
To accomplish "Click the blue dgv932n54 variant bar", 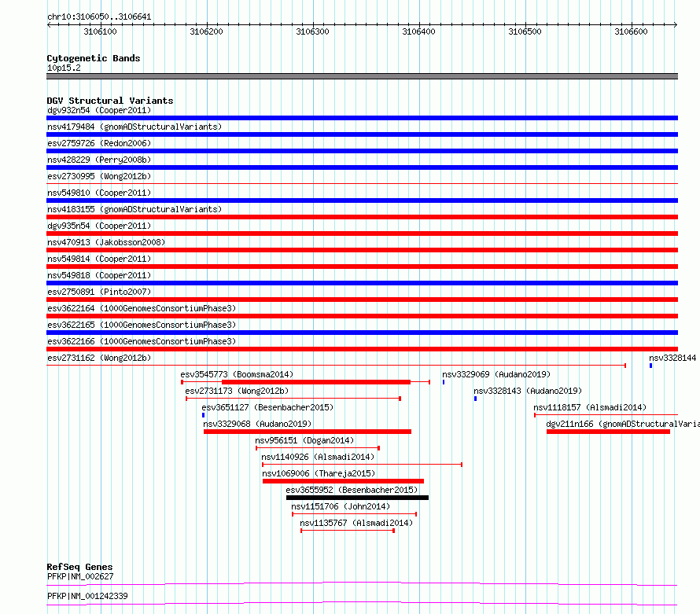I will point(362,118).
